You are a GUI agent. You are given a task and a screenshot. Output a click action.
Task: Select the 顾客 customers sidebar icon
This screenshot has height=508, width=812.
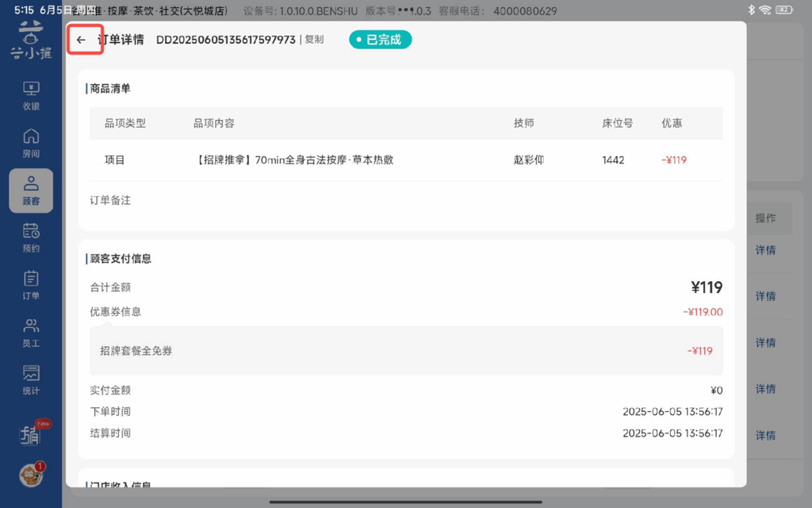pyautogui.click(x=31, y=190)
